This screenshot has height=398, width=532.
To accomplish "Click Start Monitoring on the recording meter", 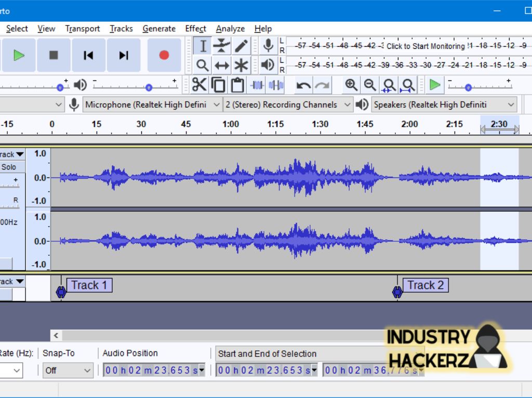I will pyautogui.click(x=425, y=46).
